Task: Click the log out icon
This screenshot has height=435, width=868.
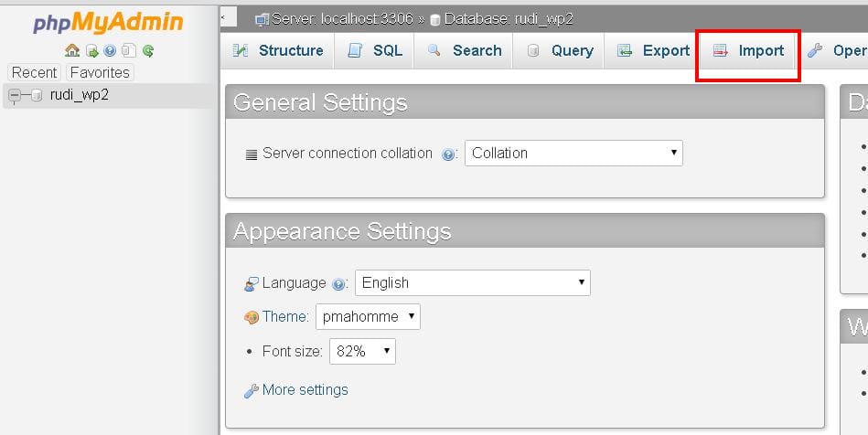Action: [x=91, y=51]
